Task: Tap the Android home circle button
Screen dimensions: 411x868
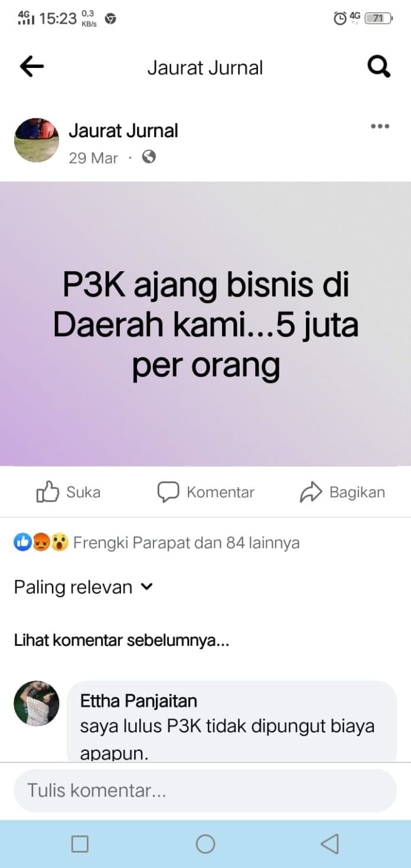Action: click(x=206, y=844)
